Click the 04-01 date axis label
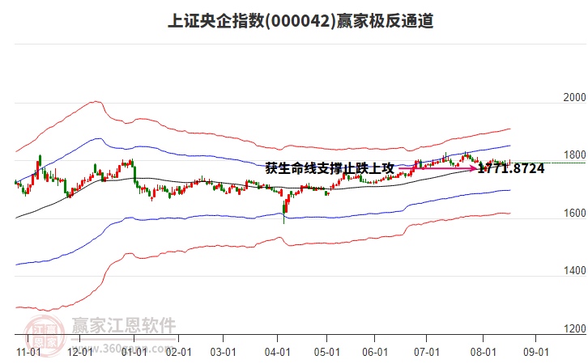 [x=278, y=353]
